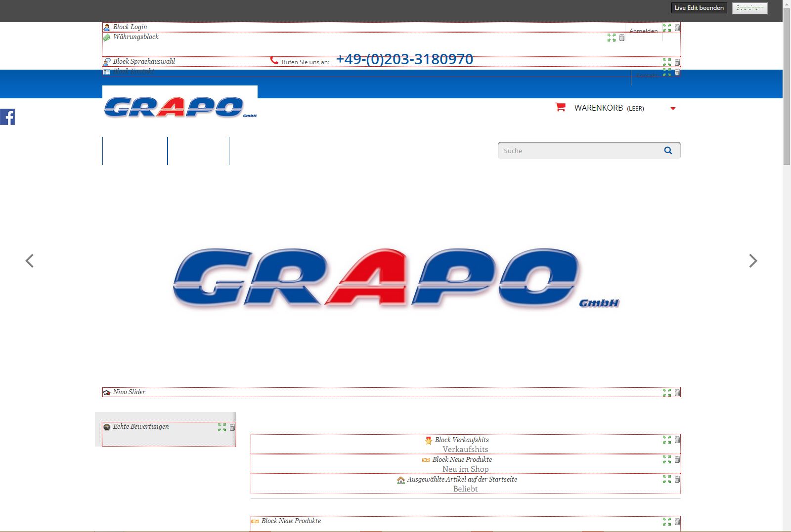
Task: Click the Rufen Sie uns an text
Action: pos(306,62)
